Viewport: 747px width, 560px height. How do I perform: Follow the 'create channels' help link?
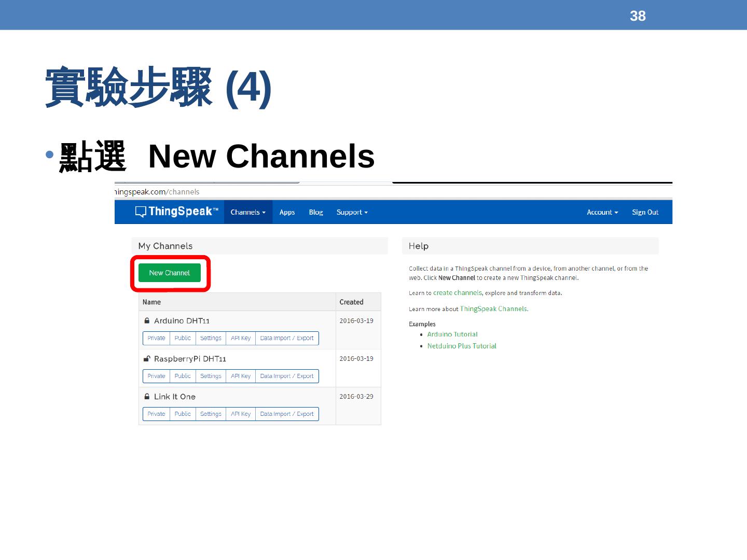click(x=458, y=293)
